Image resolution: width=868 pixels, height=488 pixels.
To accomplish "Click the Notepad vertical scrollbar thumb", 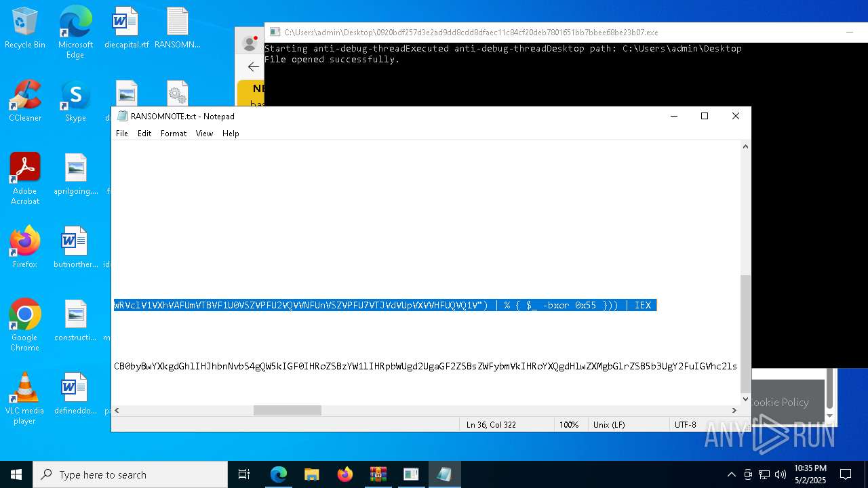I will click(745, 333).
